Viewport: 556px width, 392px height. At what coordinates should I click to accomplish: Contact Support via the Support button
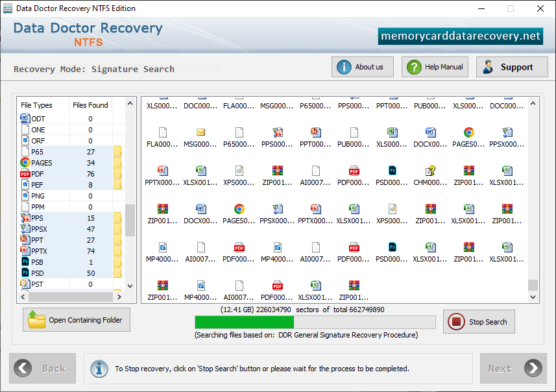point(512,67)
